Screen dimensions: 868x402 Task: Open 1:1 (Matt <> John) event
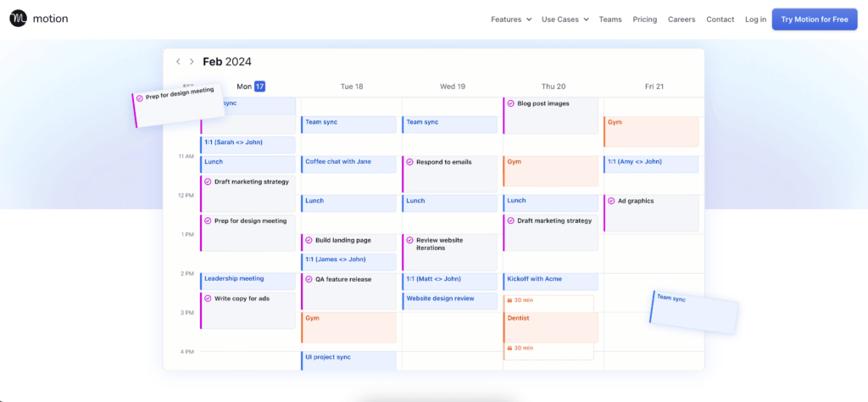pos(449,282)
